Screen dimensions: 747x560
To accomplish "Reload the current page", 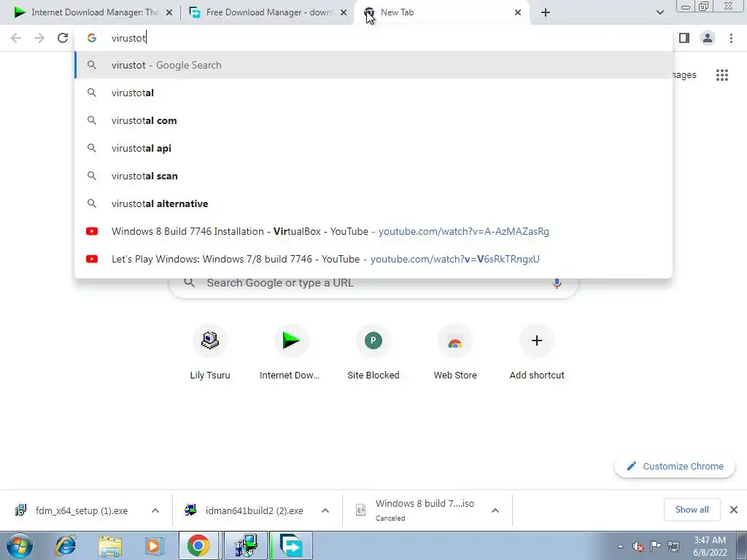I will pyautogui.click(x=63, y=38).
